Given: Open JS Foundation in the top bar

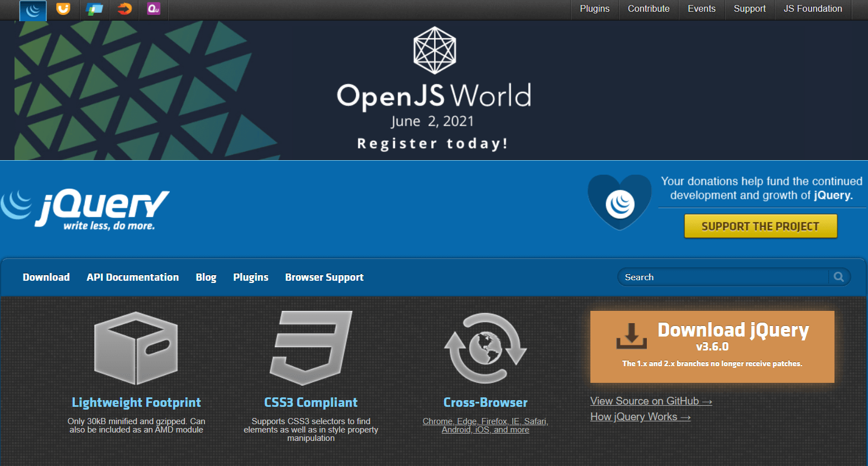Looking at the screenshot, I should click(813, 9).
